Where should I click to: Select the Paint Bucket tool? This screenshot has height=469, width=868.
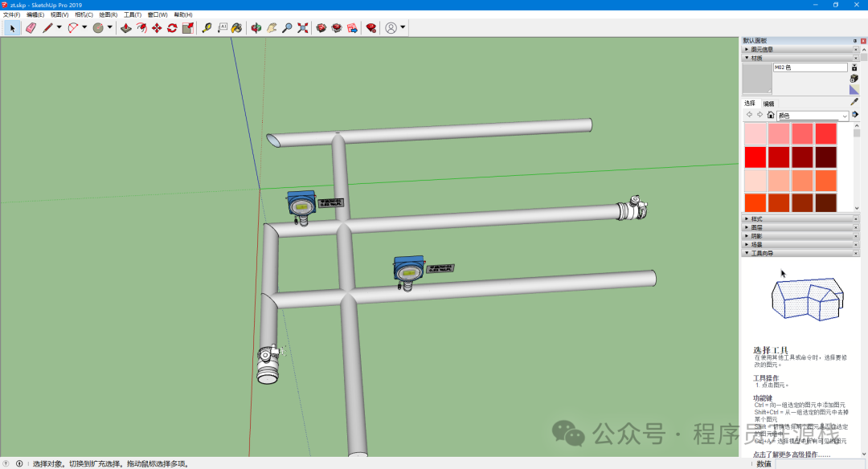(236, 27)
